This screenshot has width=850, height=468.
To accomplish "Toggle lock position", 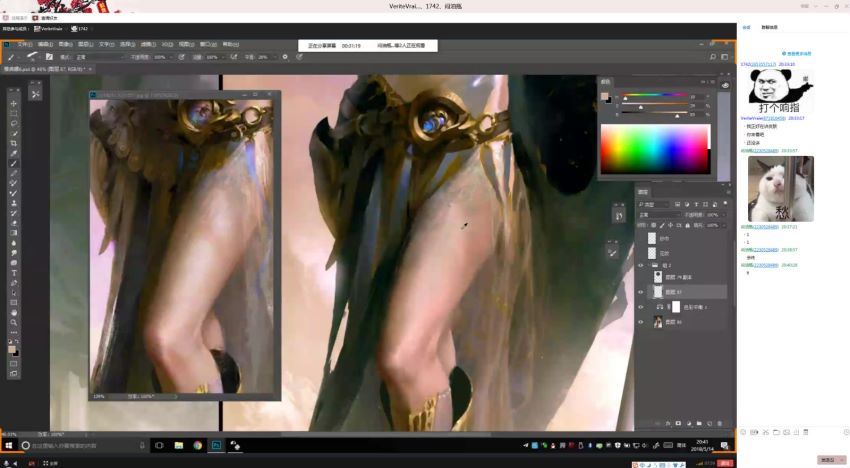I will [671, 225].
